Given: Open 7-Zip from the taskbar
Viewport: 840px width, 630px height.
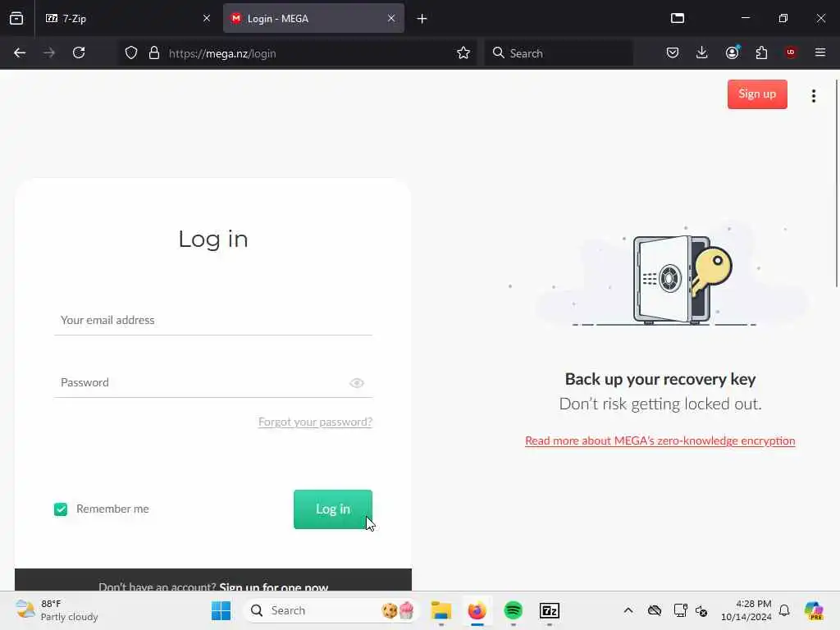Looking at the screenshot, I should click(x=549, y=610).
